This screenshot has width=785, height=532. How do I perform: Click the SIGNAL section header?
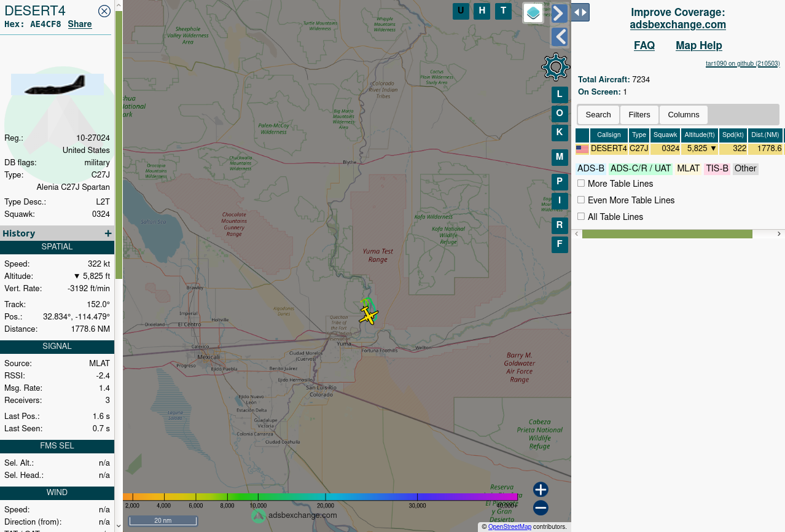(x=57, y=346)
